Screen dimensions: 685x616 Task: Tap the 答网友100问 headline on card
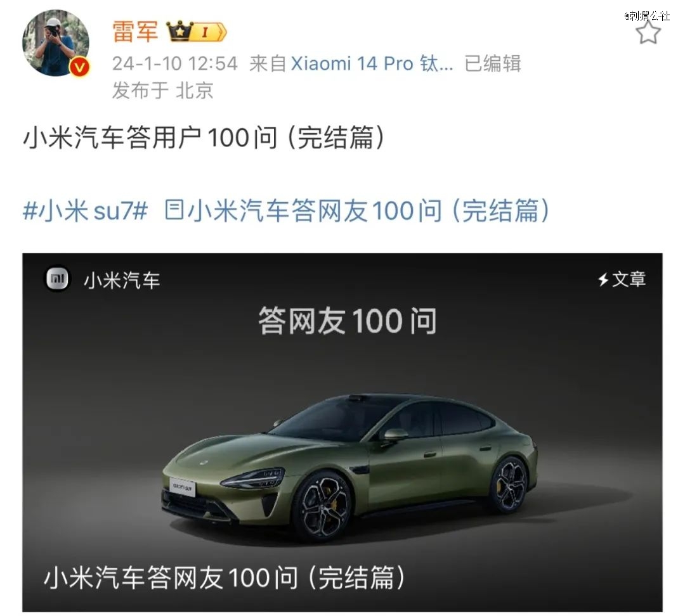[x=348, y=321]
